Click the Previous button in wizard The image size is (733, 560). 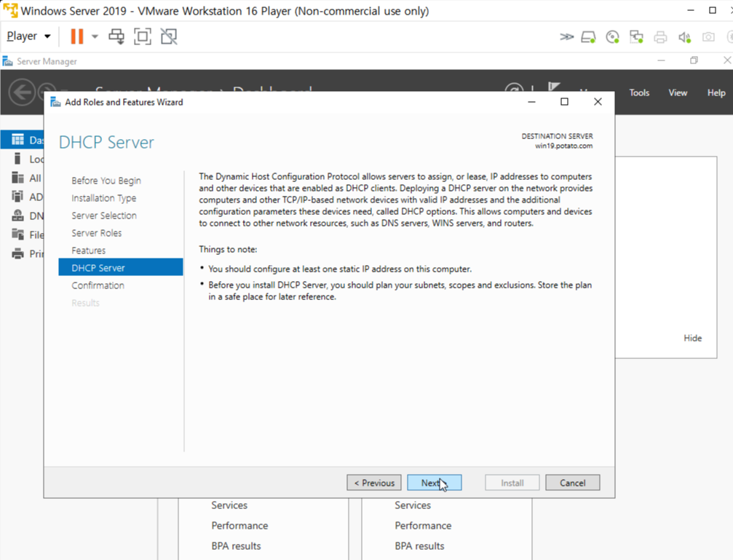point(374,483)
